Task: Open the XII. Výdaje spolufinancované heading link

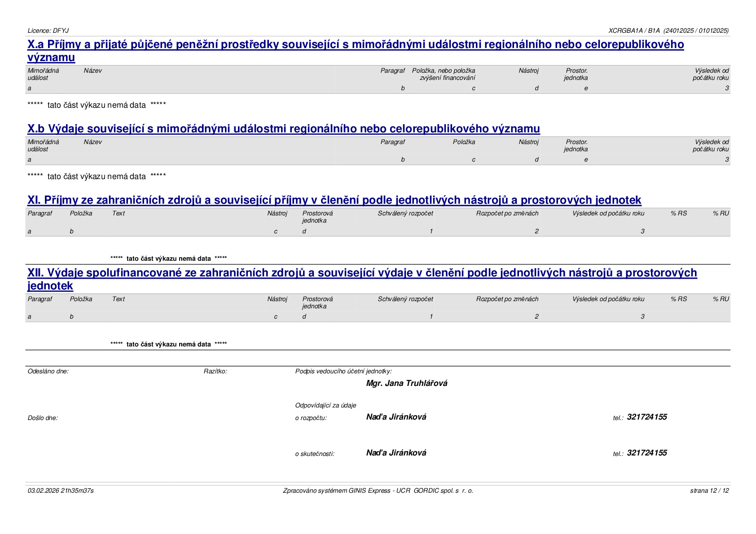Action: (x=362, y=279)
